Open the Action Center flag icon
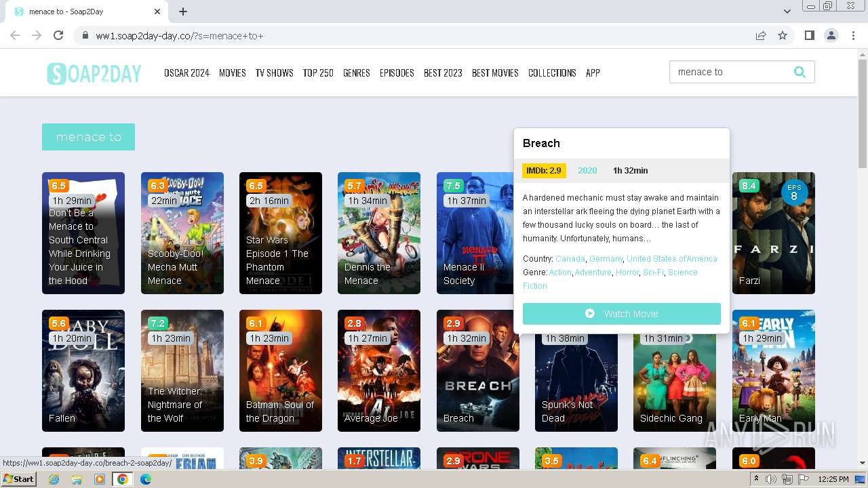The image size is (868, 488). pyautogui.click(x=804, y=479)
